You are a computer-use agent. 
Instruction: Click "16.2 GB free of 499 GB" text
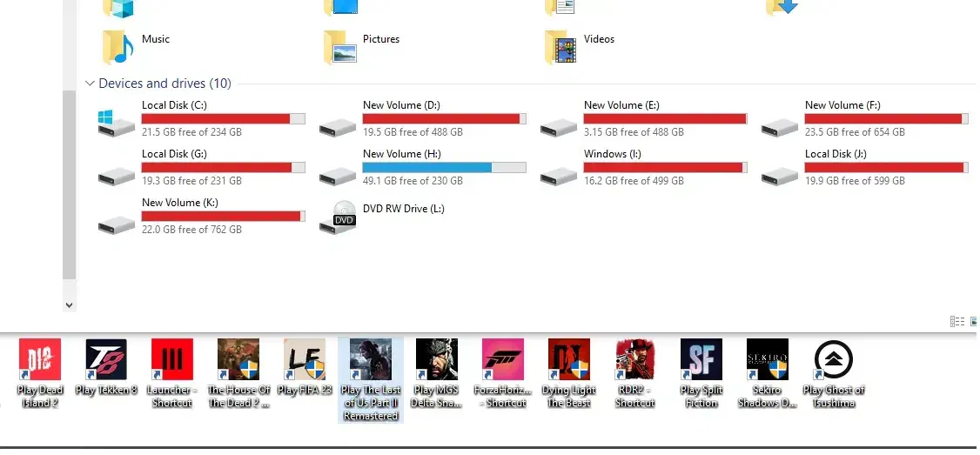[x=634, y=181]
